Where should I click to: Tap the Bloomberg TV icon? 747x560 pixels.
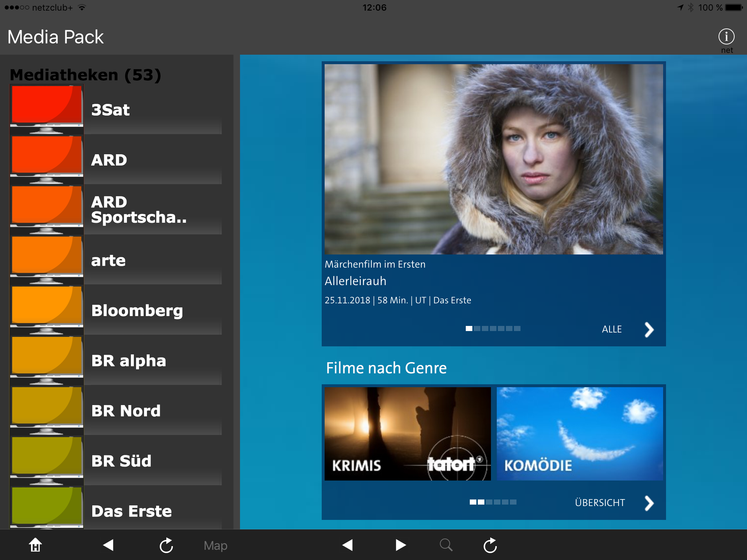[47, 310]
